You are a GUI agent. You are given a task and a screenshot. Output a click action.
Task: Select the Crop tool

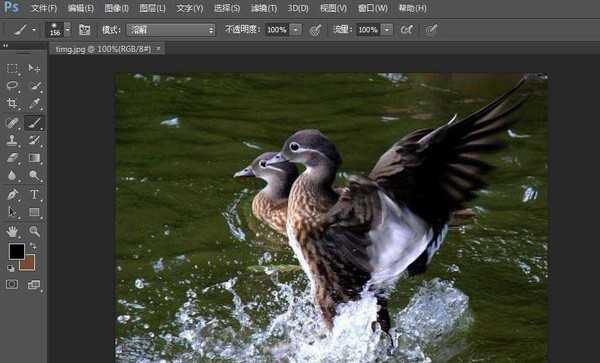(12, 103)
